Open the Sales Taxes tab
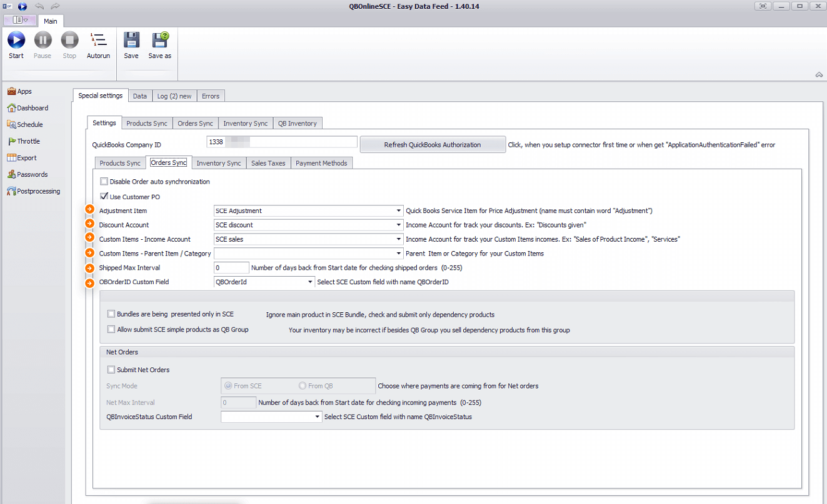 click(x=268, y=163)
